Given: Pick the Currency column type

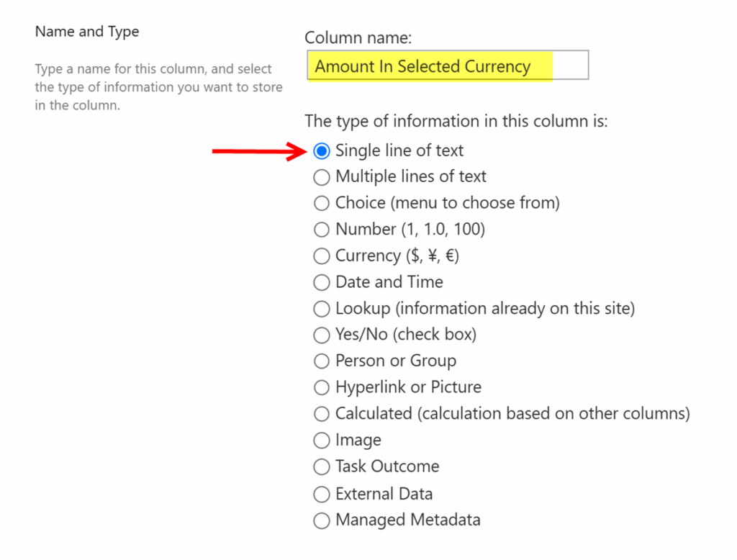Looking at the screenshot, I should [x=322, y=256].
